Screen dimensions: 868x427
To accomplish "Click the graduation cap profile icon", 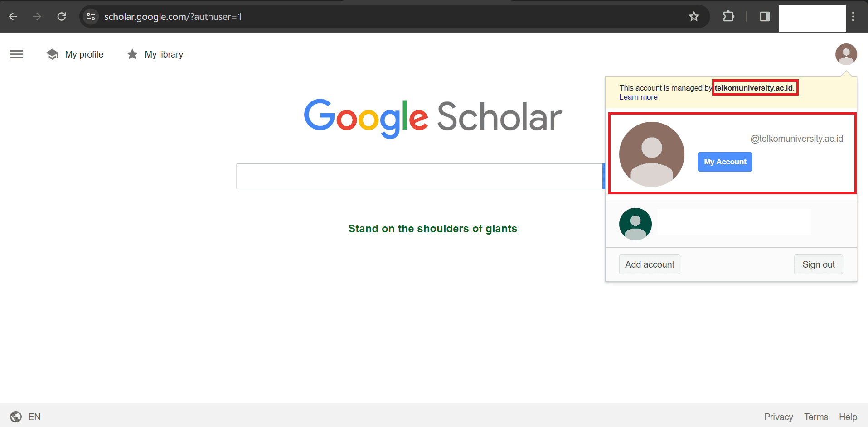I will (53, 54).
